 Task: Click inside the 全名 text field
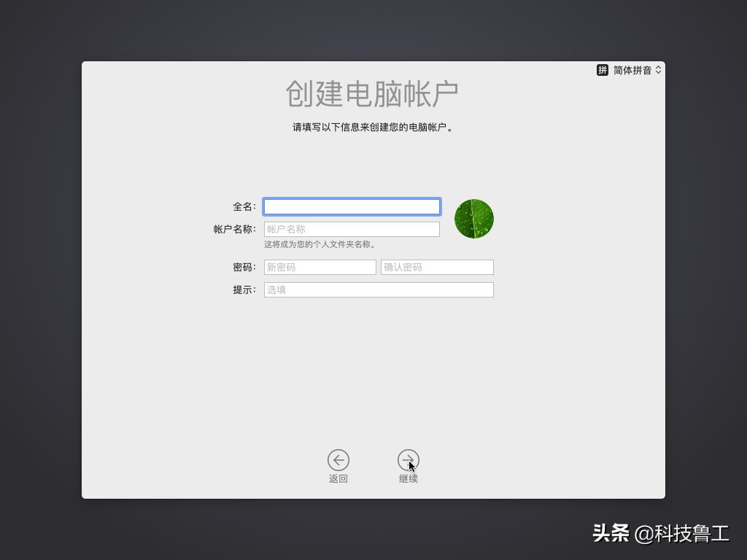pyautogui.click(x=352, y=206)
